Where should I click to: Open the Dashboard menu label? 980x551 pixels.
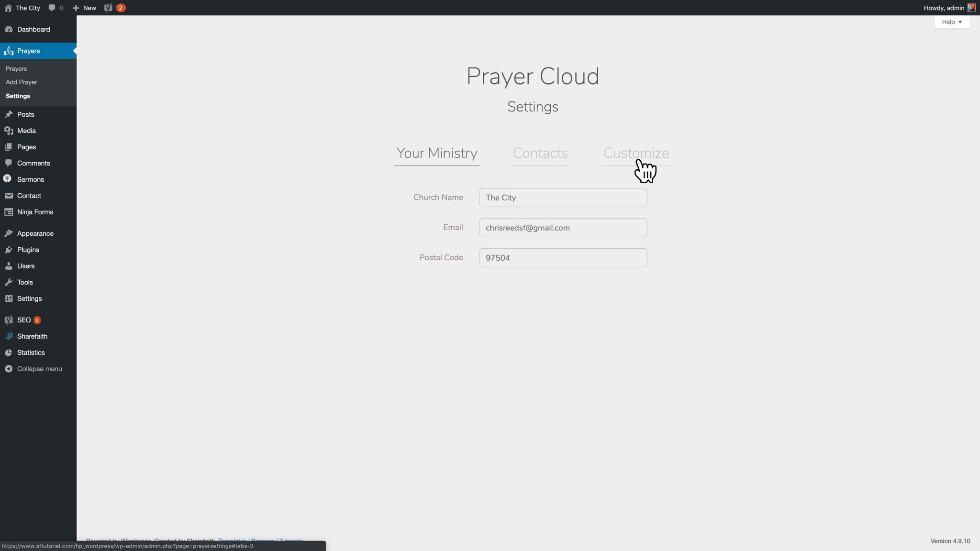(x=33, y=29)
